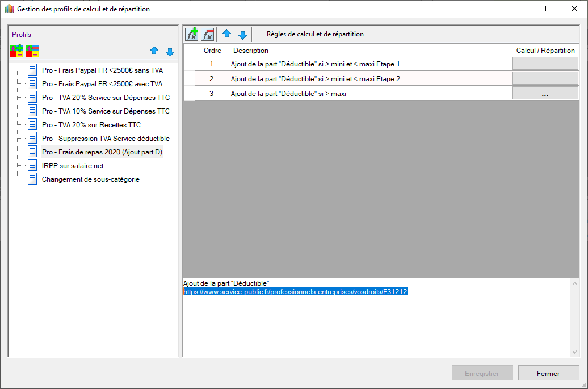Viewport: 588px width, 389px height.
Task: Move selected profile down with arrow
Action: (x=170, y=52)
